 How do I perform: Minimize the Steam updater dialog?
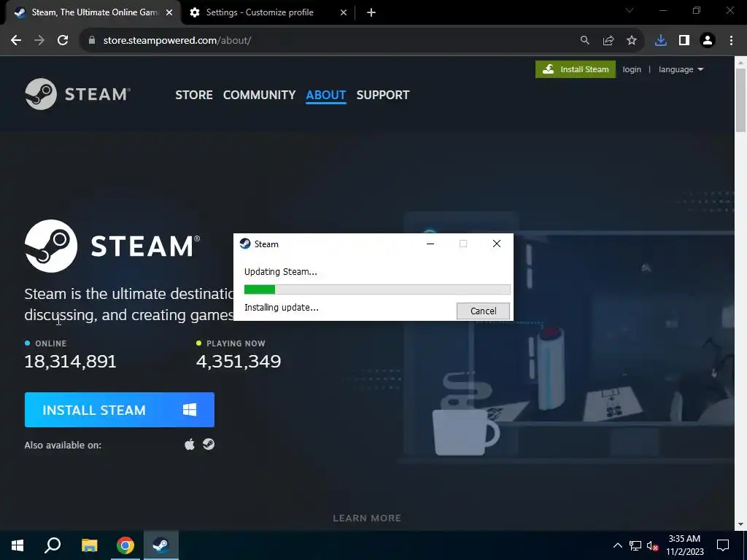430,244
